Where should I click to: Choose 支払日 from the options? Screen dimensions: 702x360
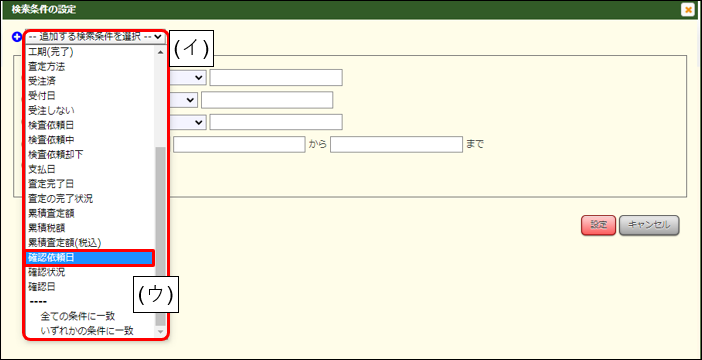pyautogui.click(x=90, y=169)
